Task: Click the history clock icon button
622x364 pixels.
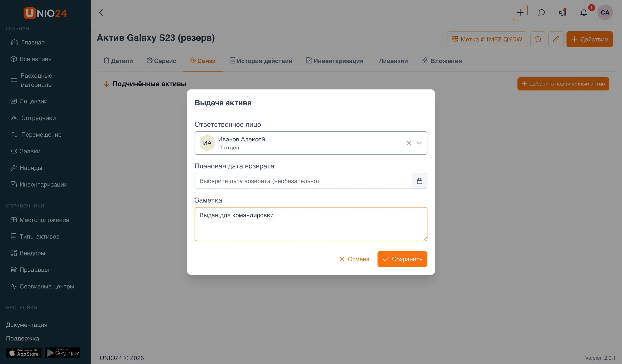Action: (538, 39)
